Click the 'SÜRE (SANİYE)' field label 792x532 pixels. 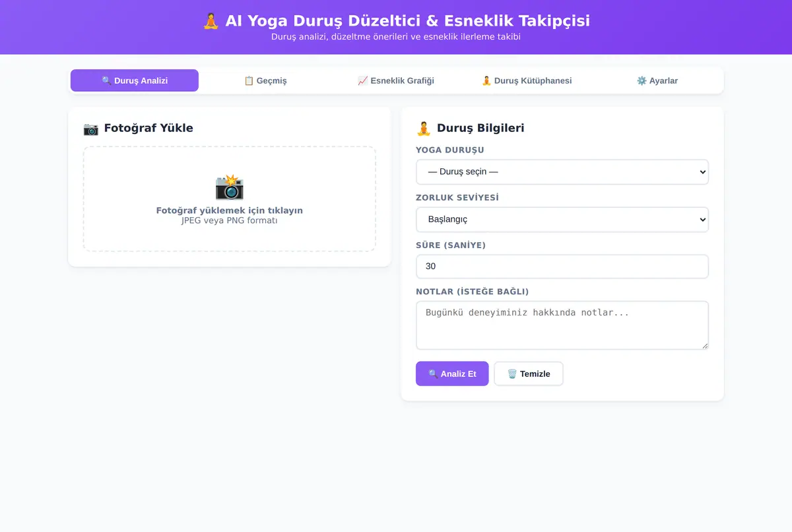coord(451,245)
